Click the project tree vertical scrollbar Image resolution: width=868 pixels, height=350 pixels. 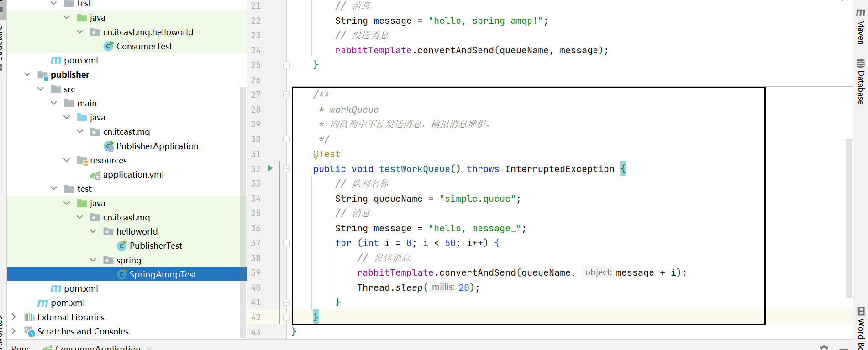click(x=242, y=212)
